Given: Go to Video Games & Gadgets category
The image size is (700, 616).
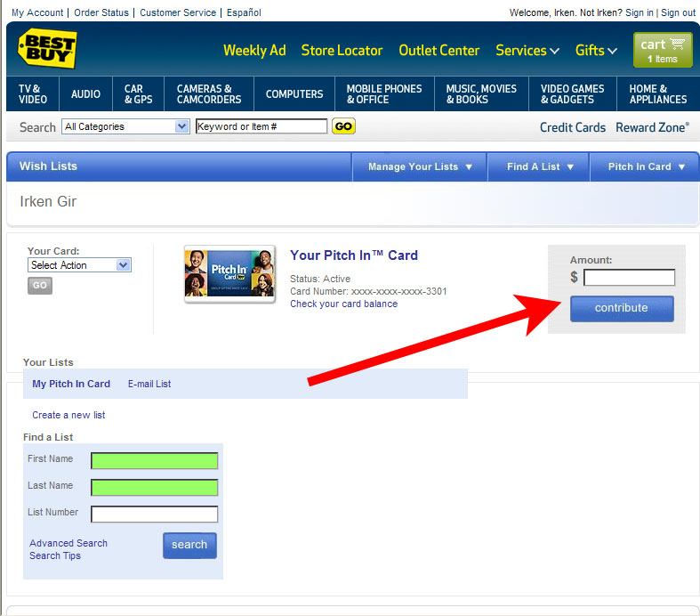Looking at the screenshot, I should click(572, 94).
